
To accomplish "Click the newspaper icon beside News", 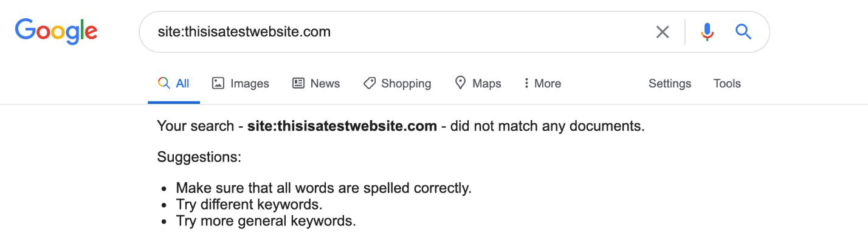I will click(298, 83).
